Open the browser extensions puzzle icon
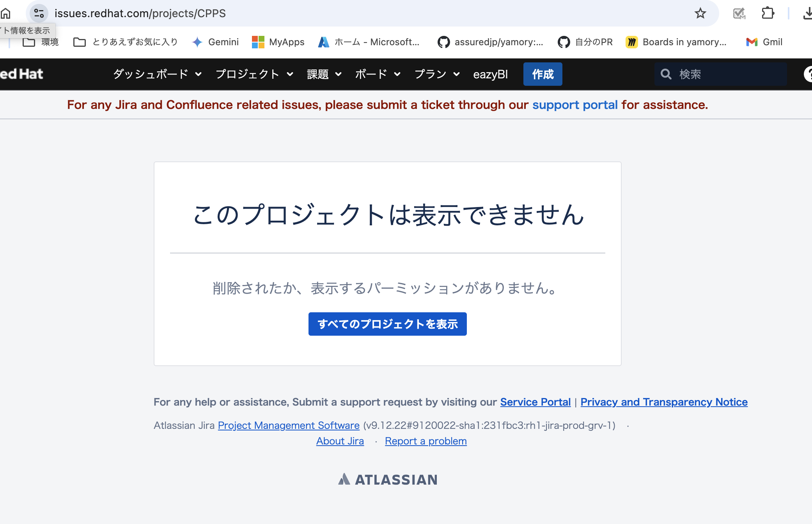The image size is (812, 524). click(x=768, y=13)
